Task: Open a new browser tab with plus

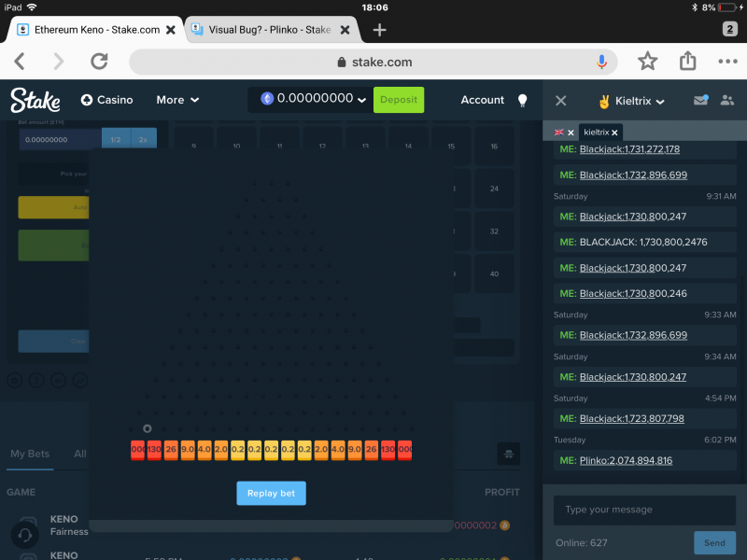Action: click(x=379, y=30)
